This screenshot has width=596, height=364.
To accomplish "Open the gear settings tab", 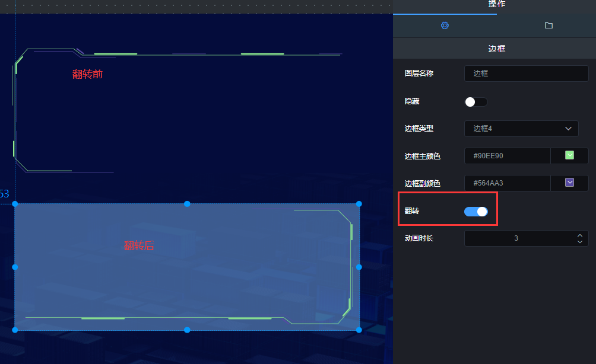I will click(x=445, y=25).
